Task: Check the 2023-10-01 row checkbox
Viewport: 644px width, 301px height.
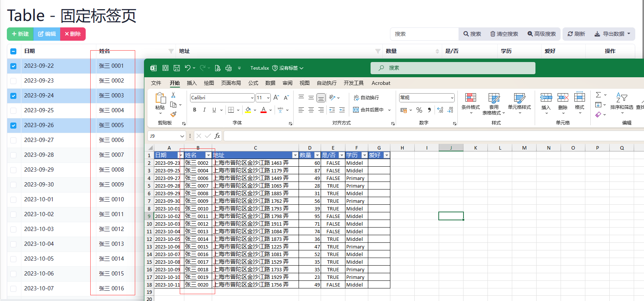Action: click(13, 200)
